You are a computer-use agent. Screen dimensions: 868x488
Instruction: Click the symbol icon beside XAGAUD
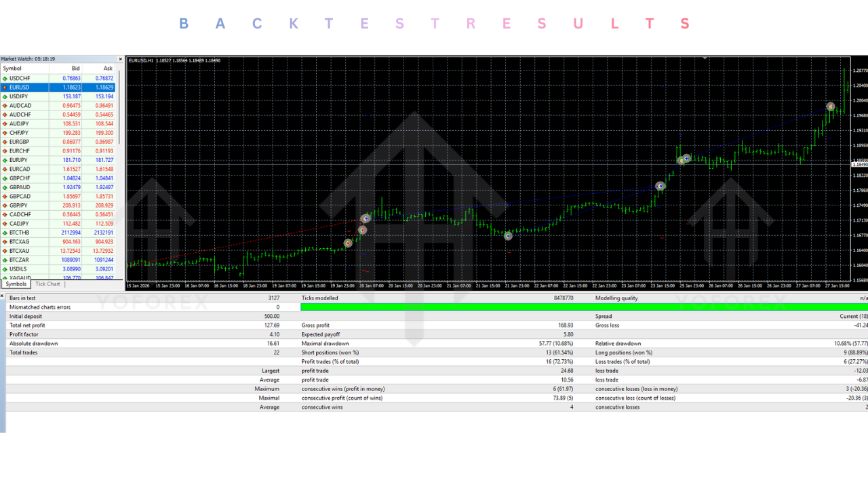pyautogui.click(x=5, y=277)
